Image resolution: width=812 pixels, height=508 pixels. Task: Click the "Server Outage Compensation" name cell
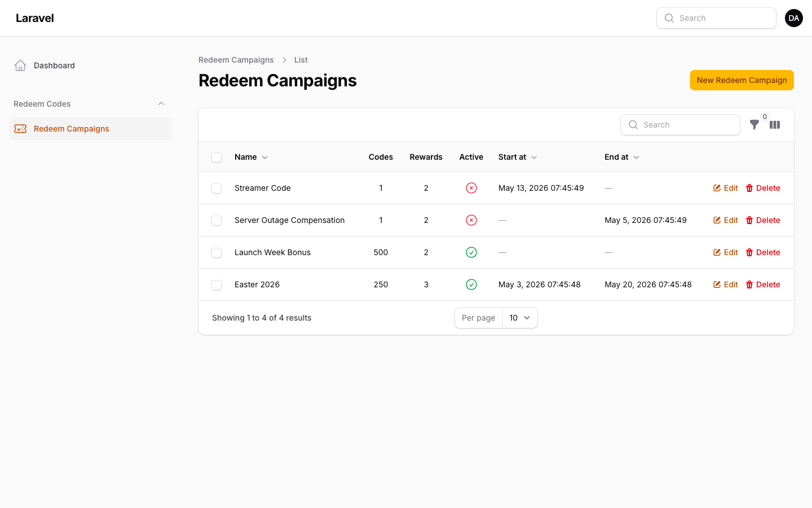[x=289, y=220]
